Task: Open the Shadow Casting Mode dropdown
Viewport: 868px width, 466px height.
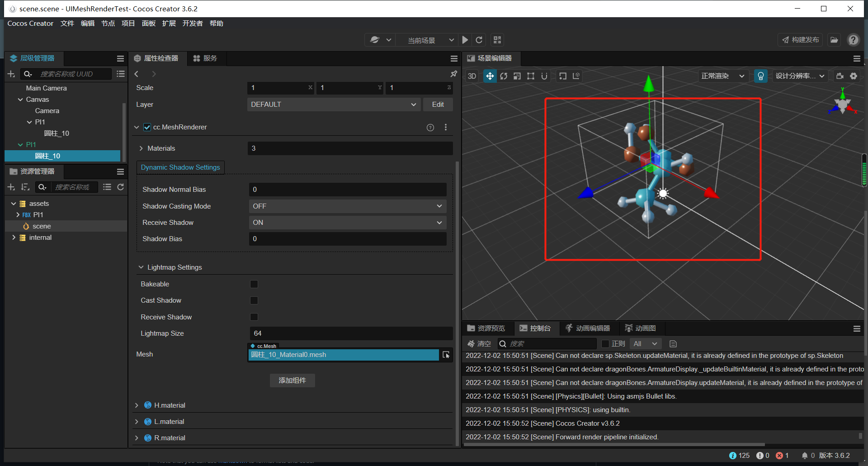Action: coord(347,206)
